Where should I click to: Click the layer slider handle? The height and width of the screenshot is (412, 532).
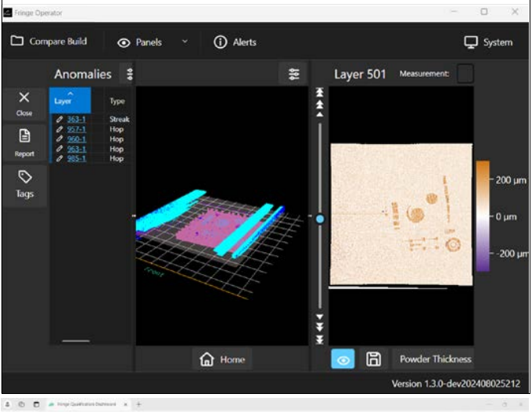[x=320, y=219]
